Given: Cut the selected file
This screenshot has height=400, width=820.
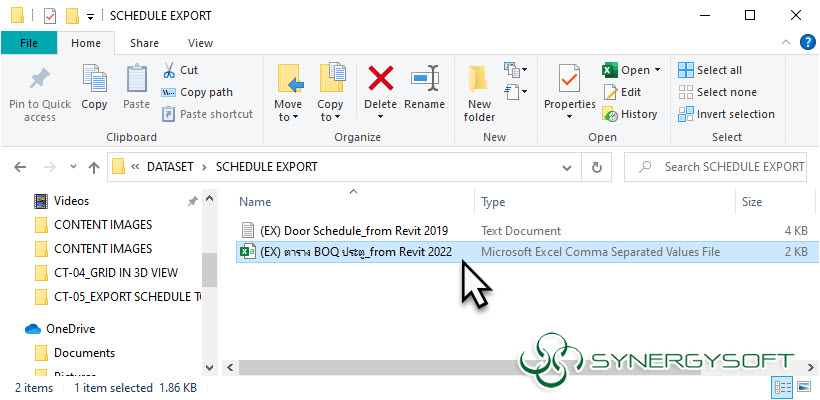Looking at the screenshot, I should (180, 70).
